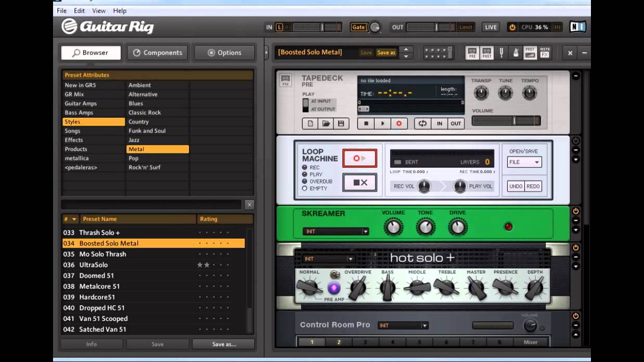Open the Edit menu
The height and width of the screenshot is (362, 644).
tap(79, 10)
